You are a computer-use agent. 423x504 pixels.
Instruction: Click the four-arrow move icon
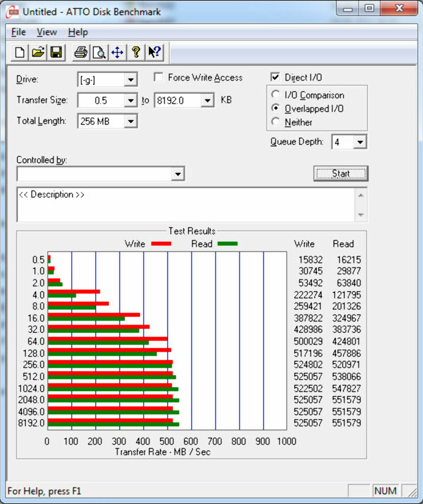click(117, 53)
